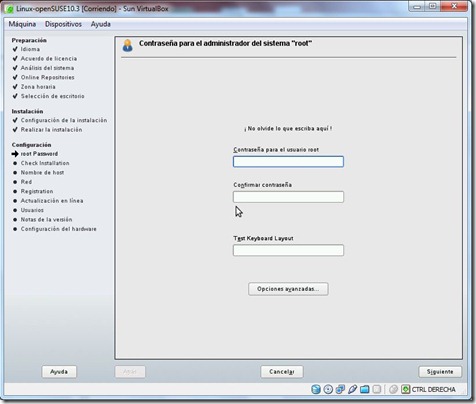Click the Siguiente button

(x=440, y=372)
